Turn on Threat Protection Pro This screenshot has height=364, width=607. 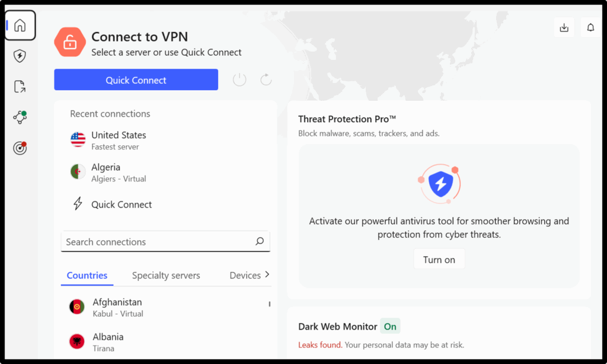(x=439, y=258)
